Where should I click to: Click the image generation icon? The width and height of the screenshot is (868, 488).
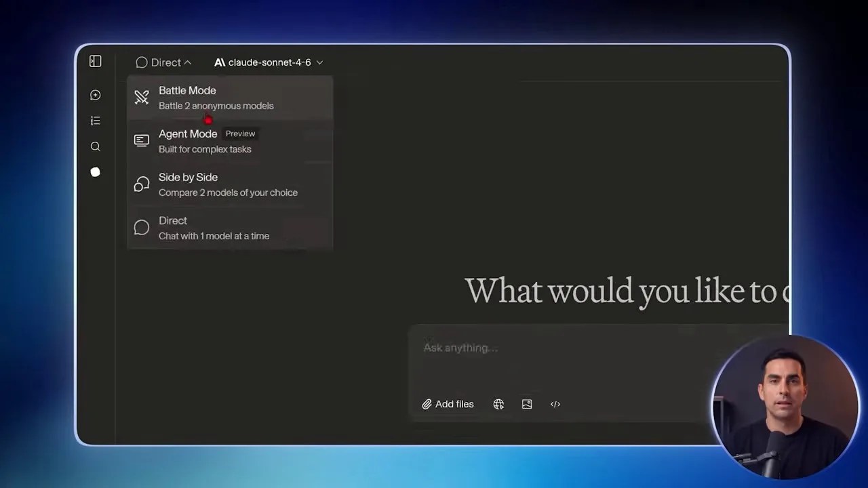527,404
